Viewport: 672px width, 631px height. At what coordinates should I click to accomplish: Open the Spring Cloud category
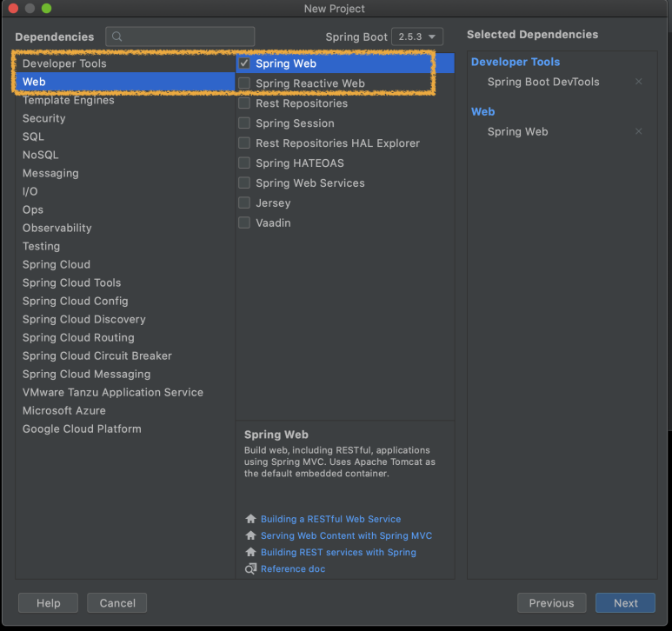tap(125, 264)
